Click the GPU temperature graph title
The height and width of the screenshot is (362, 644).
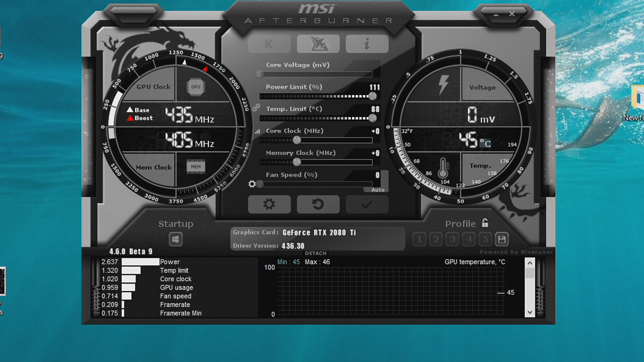click(475, 262)
